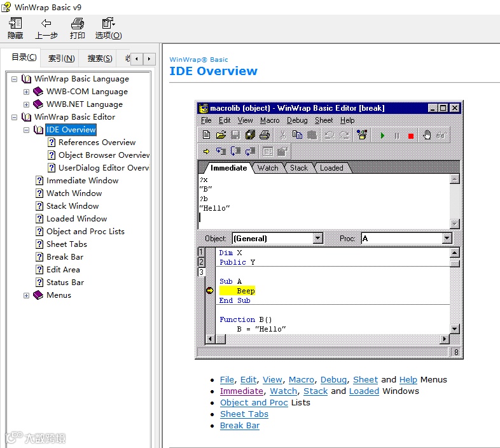This screenshot has height=448, width=500.
Task: Click the open book icon beside WinWrap Basic Editor
Action: (x=26, y=117)
